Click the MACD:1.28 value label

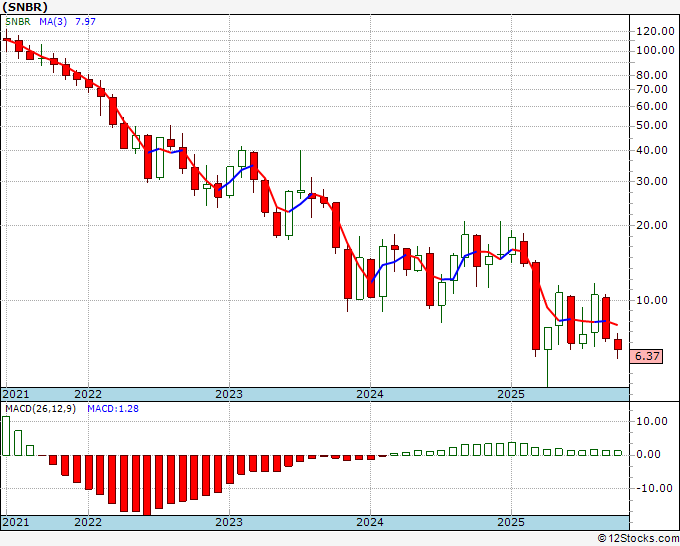point(113,409)
